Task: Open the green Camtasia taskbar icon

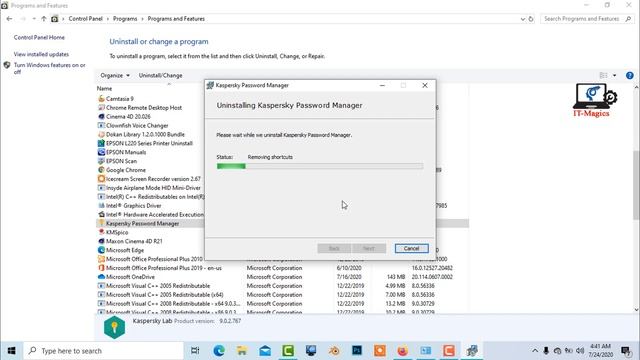Action: pos(288,351)
